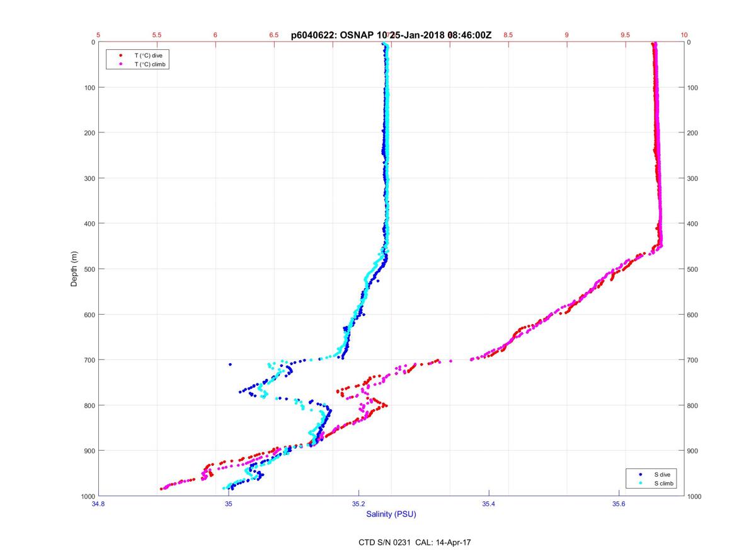Click the 300 tick on left depth axis
This screenshot has height=558, width=756.
click(x=89, y=178)
